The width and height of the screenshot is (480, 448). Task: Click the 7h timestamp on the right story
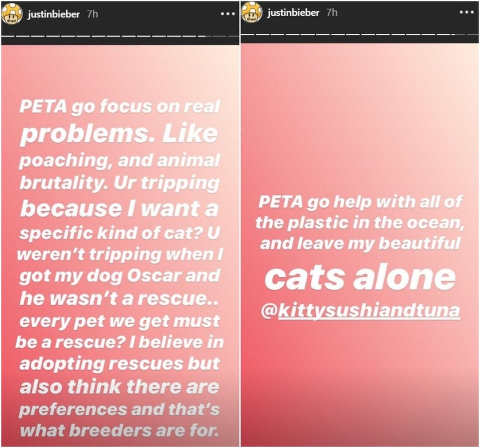point(332,12)
